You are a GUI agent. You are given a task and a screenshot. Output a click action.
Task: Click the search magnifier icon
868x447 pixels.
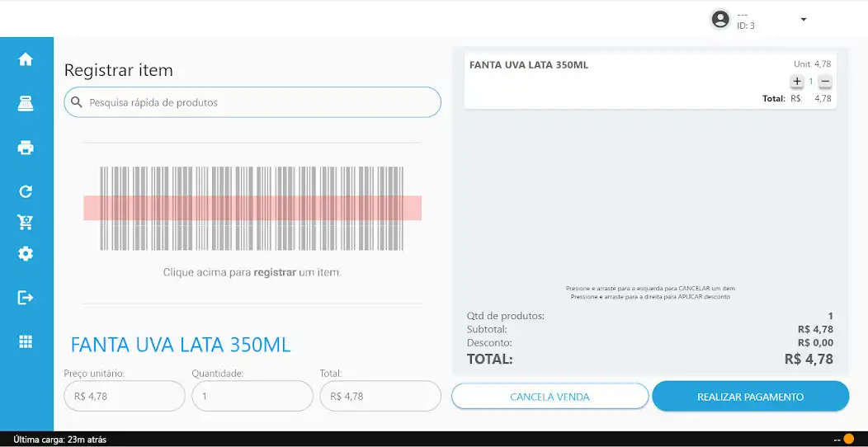click(77, 102)
